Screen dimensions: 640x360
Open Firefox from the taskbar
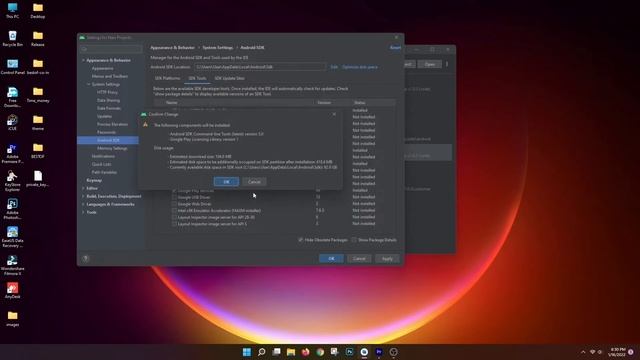coord(305,352)
